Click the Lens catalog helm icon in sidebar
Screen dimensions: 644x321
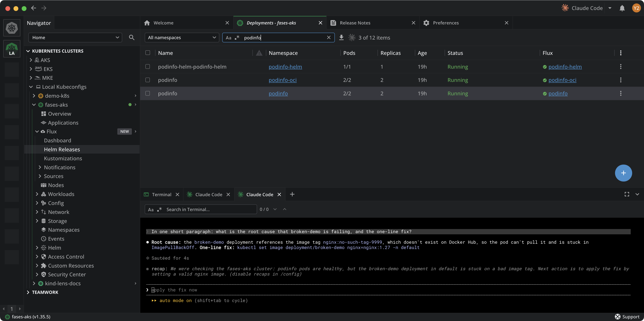coord(12,28)
